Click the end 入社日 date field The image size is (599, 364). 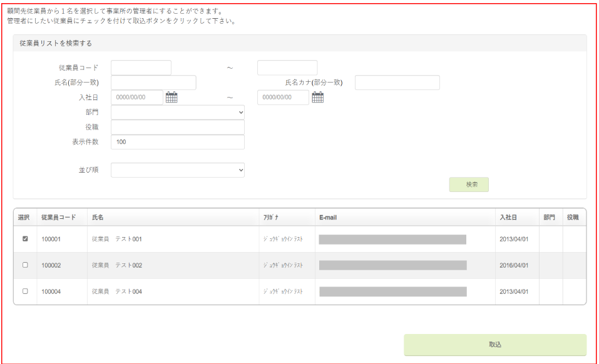[x=283, y=98]
